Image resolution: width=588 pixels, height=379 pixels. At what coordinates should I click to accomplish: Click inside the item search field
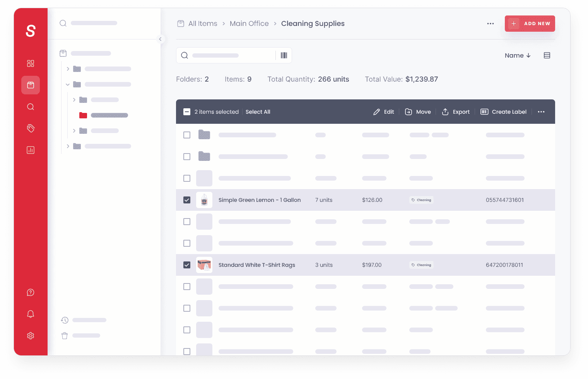coord(228,55)
